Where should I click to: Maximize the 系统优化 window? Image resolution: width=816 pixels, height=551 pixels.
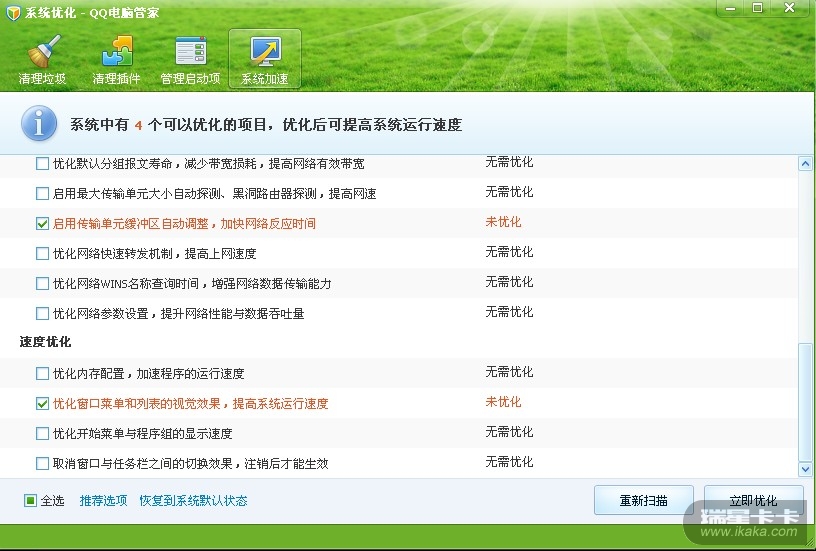758,8
